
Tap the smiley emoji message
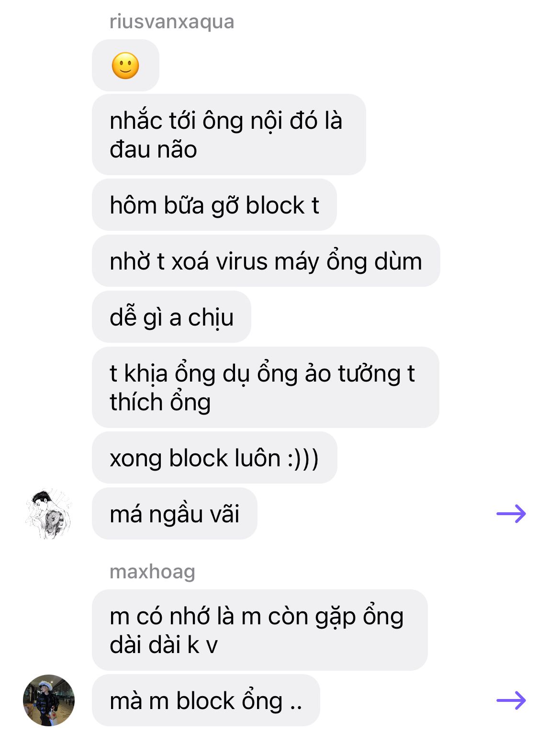click(125, 66)
